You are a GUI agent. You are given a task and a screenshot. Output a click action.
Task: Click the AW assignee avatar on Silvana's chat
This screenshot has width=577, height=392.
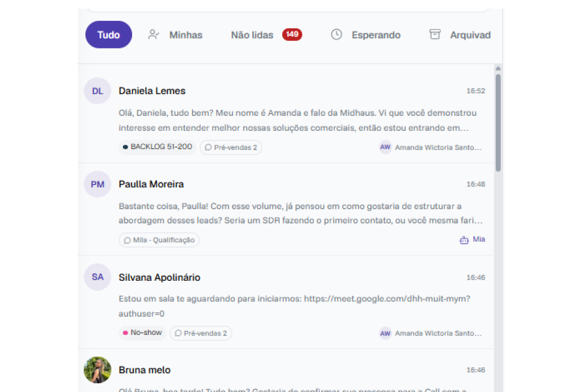click(385, 333)
